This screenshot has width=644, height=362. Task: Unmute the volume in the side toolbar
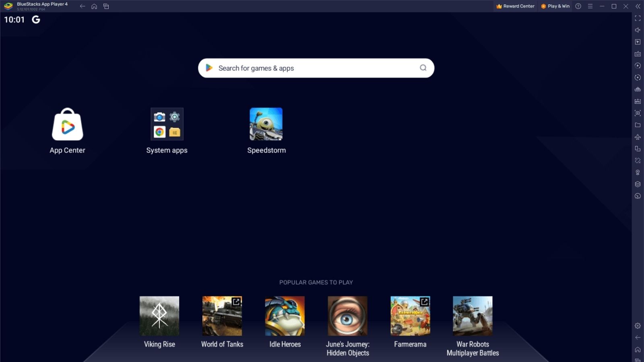click(x=638, y=30)
